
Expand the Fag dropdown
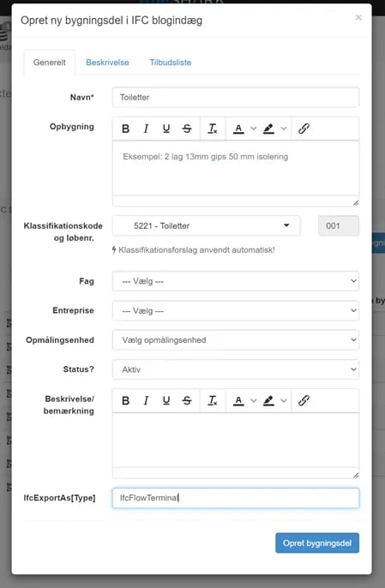pos(236,281)
